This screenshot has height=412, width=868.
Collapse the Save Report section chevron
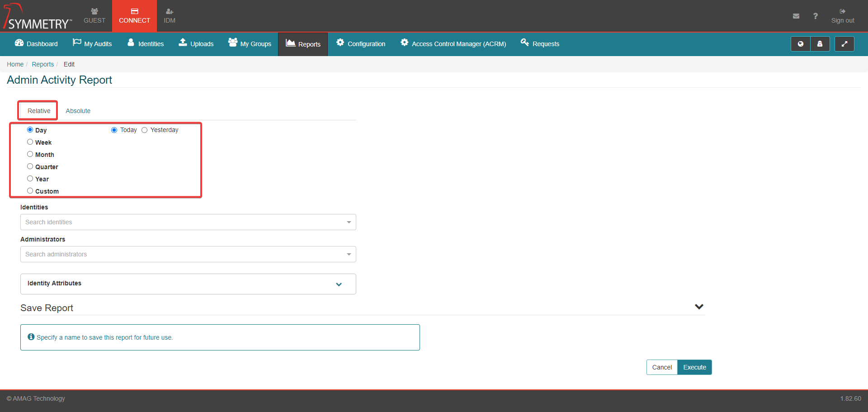click(699, 307)
